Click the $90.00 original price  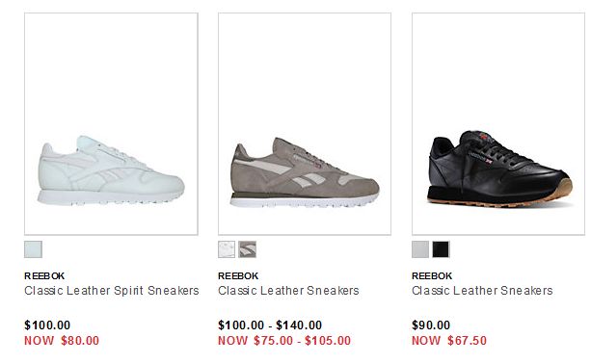(x=431, y=325)
